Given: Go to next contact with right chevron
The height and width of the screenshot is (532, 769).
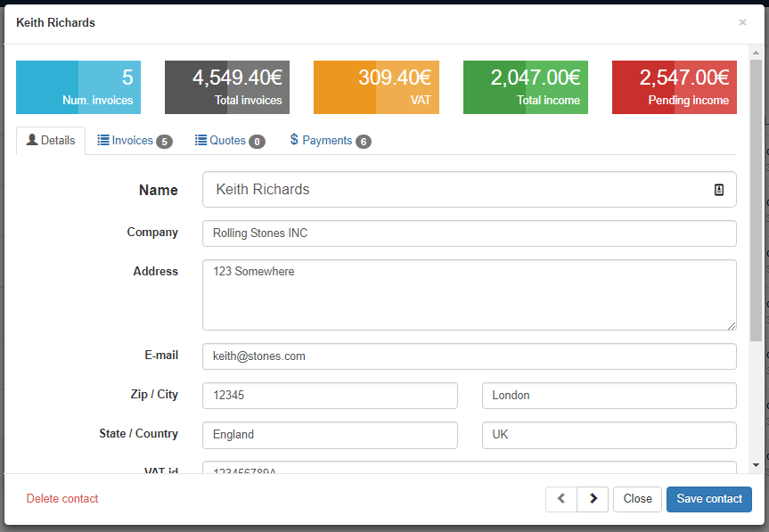Looking at the screenshot, I should 593,499.
